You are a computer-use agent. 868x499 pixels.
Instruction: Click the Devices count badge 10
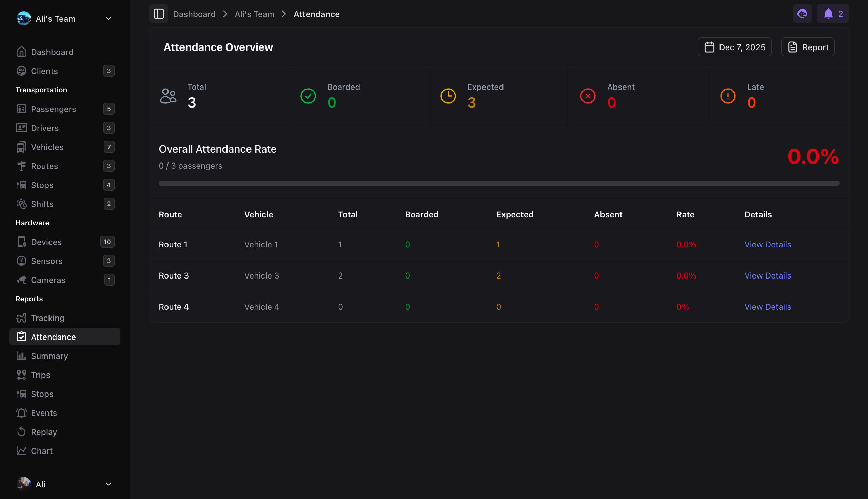(107, 242)
